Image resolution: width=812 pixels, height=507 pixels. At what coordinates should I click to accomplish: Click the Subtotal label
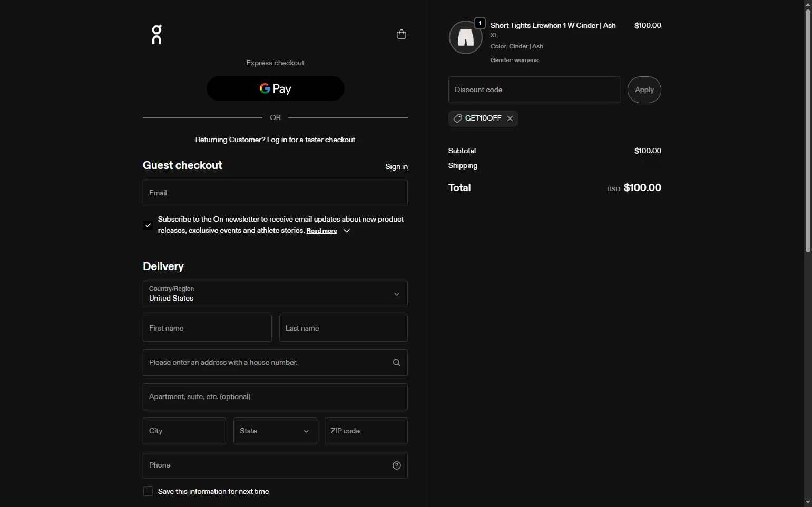(x=462, y=151)
